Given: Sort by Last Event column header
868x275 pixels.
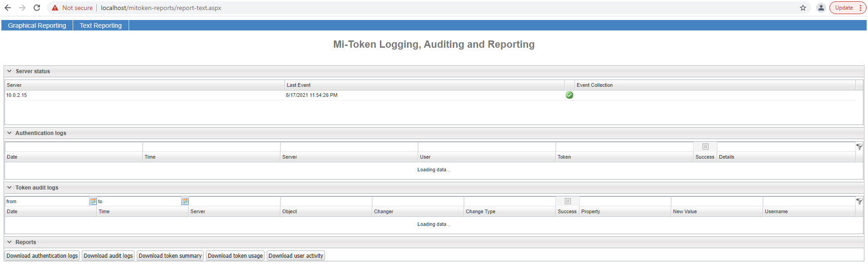Looking at the screenshot, I should tap(424, 85).
